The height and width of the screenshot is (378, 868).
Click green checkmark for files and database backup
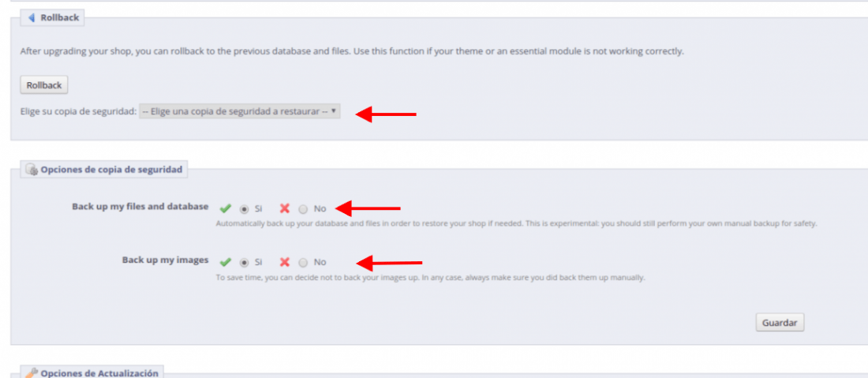click(226, 208)
